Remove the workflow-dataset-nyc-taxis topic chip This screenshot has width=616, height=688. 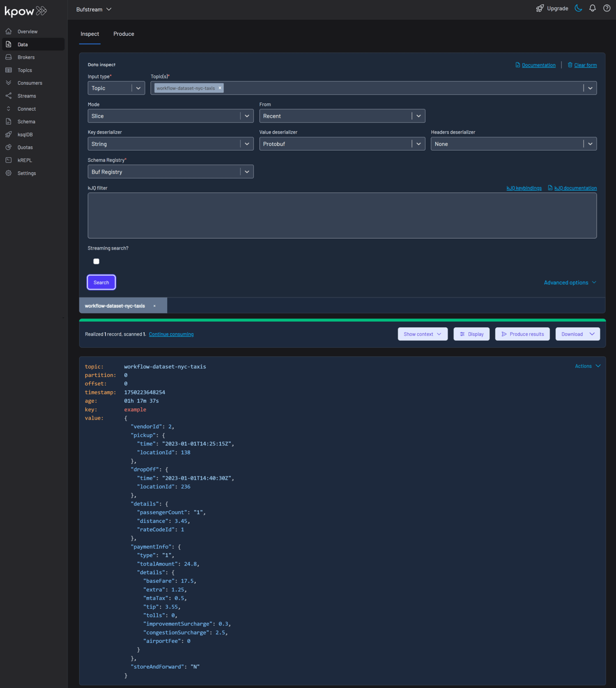point(220,88)
